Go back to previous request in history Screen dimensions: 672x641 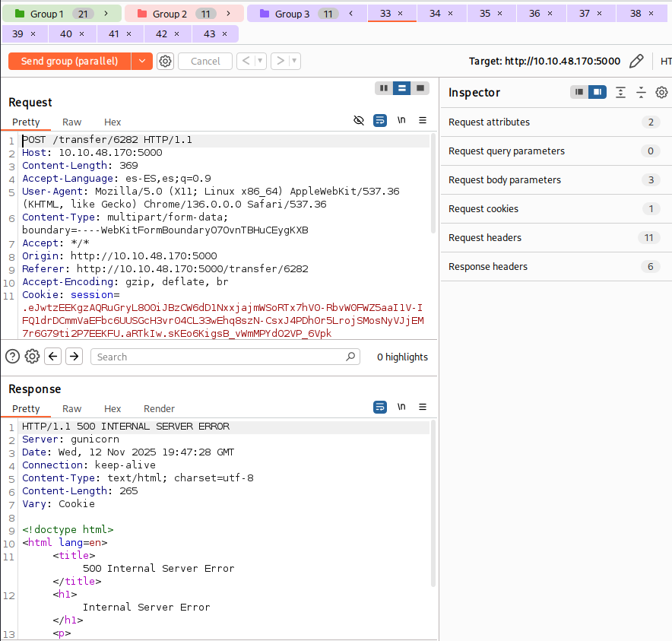click(246, 61)
